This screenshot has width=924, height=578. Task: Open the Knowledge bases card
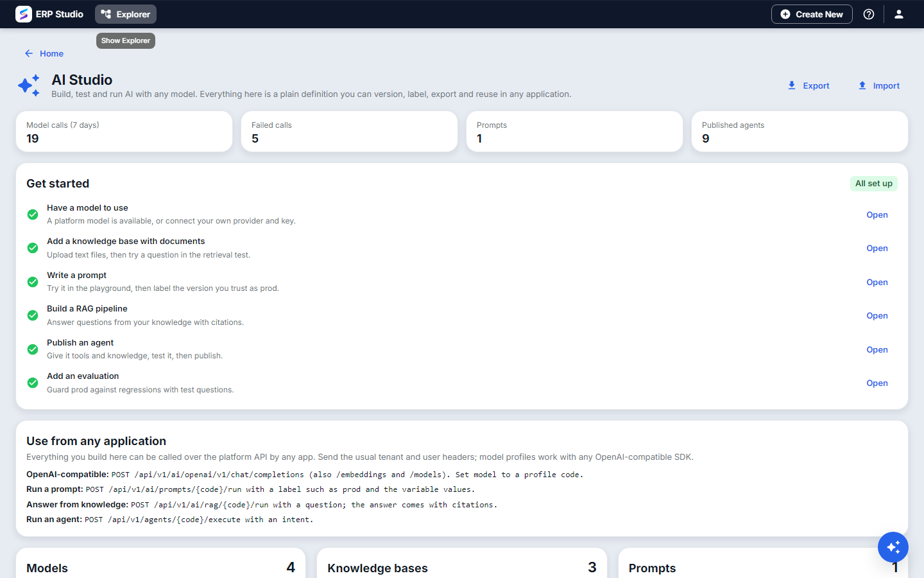(x=462, y=563)
